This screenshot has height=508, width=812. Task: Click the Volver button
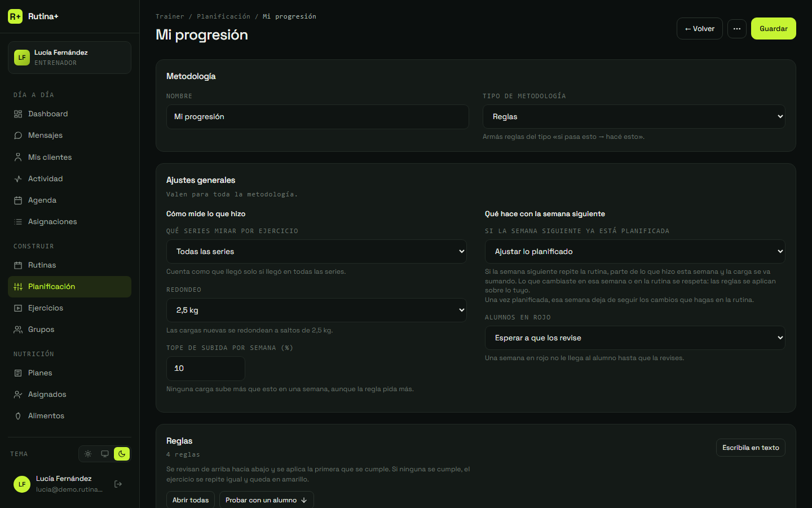pyautogui.click(x=700, y=29)
